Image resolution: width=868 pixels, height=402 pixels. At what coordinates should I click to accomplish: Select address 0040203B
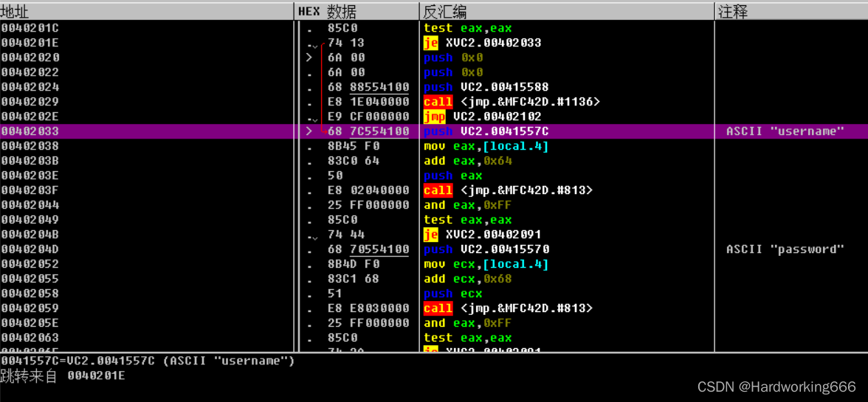[30, 160]
